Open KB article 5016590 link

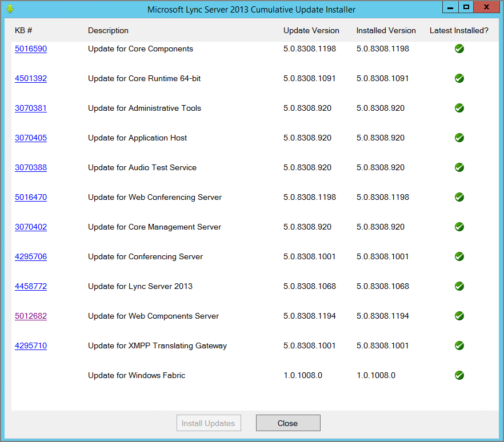pyautogui.click(x=31, y=49)
